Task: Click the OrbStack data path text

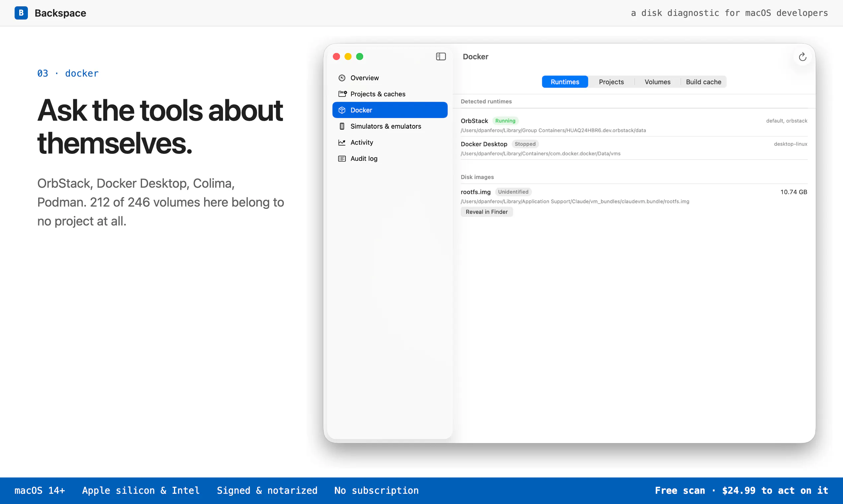Action: click(553, 130)
